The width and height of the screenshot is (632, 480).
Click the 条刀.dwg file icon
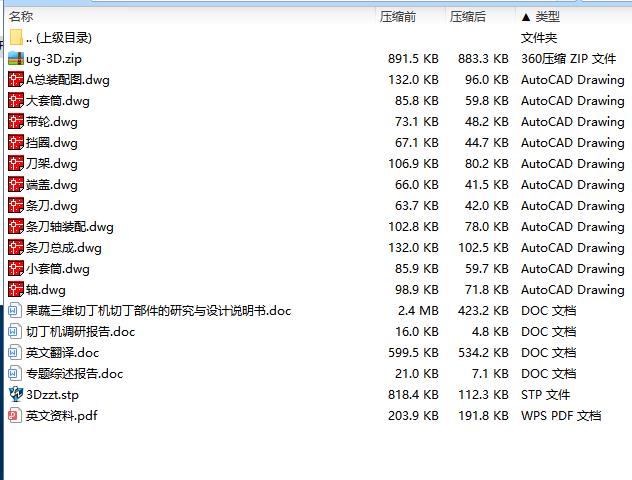pos(16,205)
